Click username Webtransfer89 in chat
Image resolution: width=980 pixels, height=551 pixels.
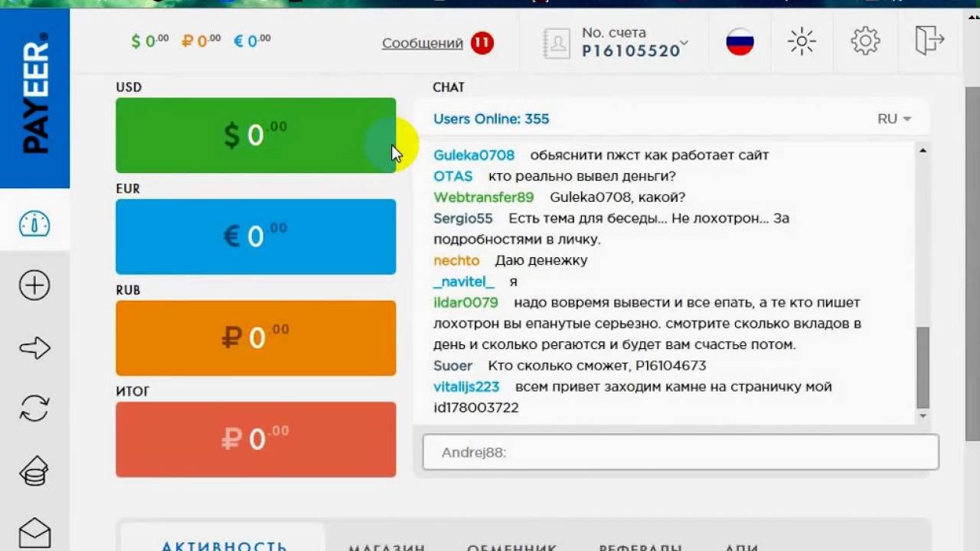tap(483, 197)
